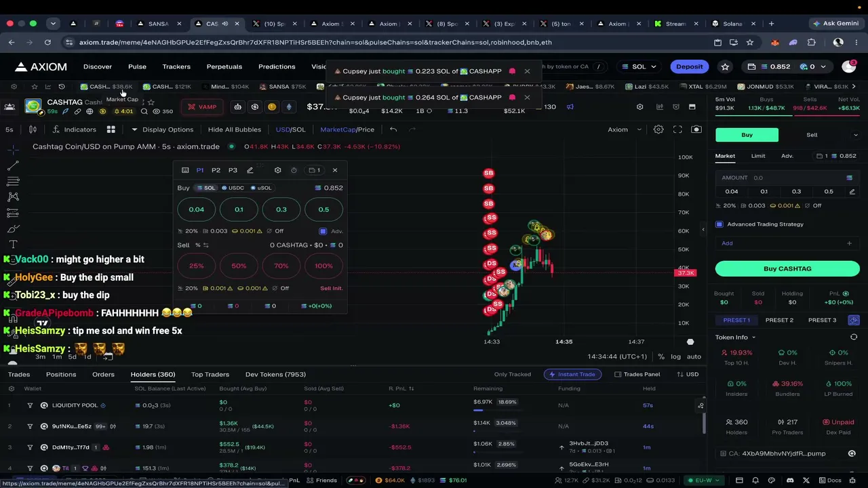This screenshot has width=868, height=488.
Task: Open the Dev Tokens (7953) tab
Action: tap(275, 374)
